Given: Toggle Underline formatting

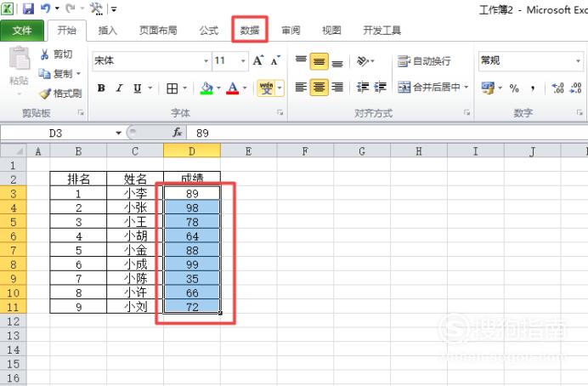Looking at the screenshot, I should tap(138, 88).
